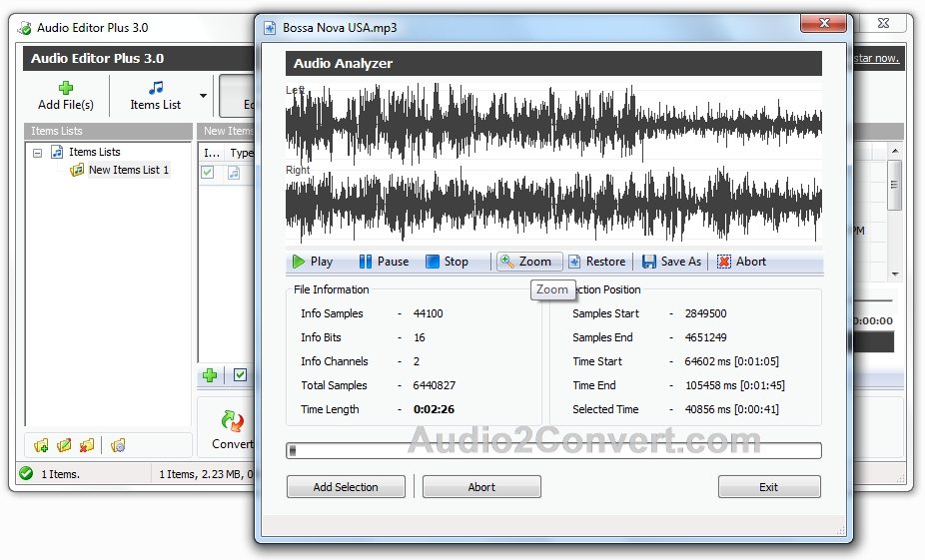Click the add list folder icon

coord(41,445)
